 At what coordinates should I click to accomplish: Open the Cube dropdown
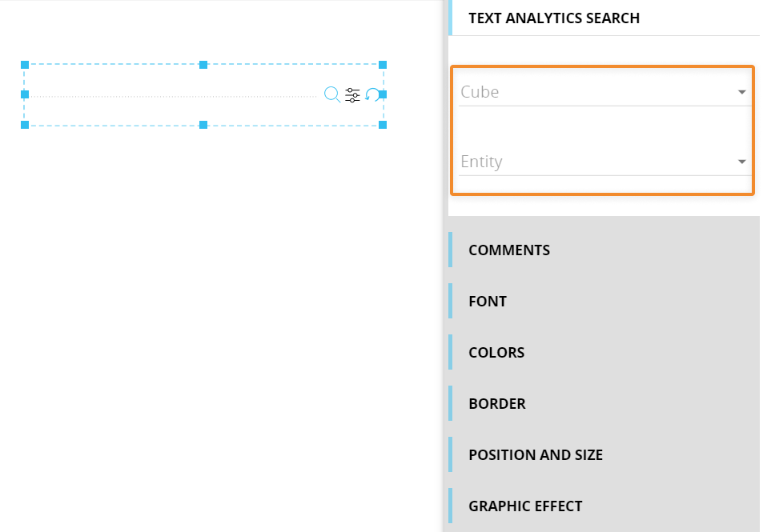[604, 92]
